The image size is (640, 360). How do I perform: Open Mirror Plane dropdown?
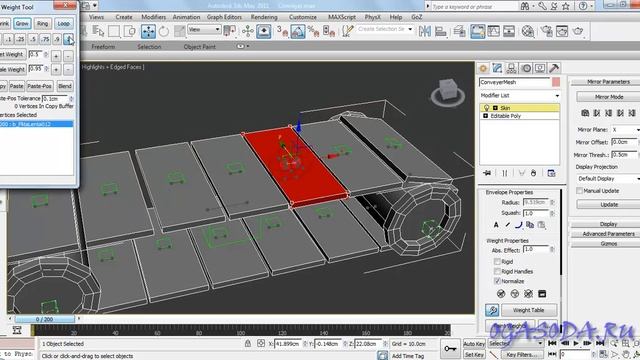click(625, 129)
